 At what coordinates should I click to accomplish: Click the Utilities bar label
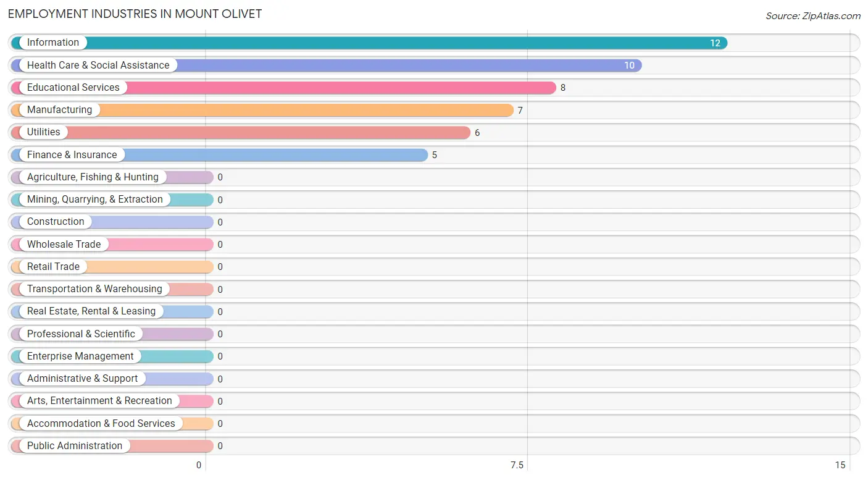click(44, 132)
